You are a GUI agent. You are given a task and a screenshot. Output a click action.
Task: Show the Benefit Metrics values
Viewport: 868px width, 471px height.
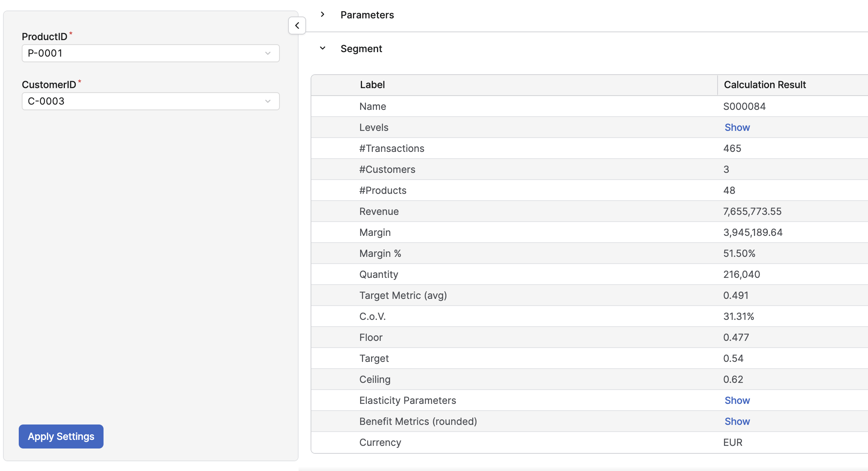pyautogui.click(x=737, y=421)
